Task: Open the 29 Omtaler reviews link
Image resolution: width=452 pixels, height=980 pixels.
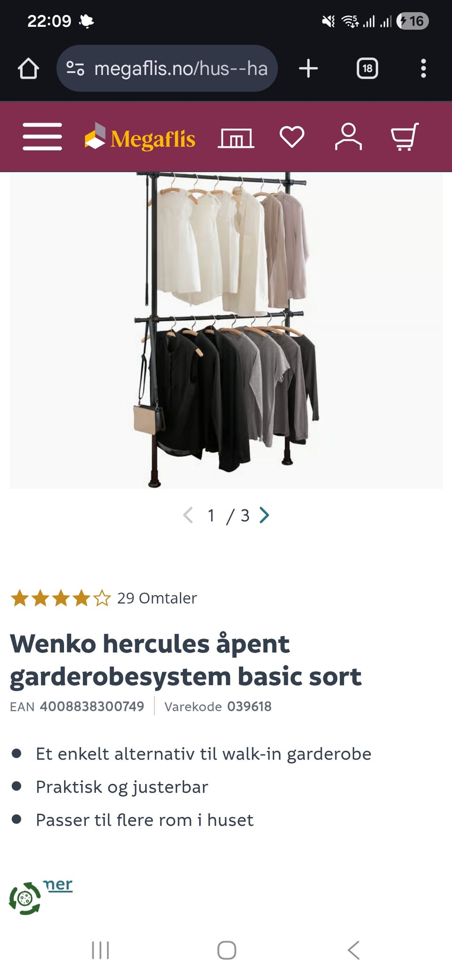Action: click(x=157, y=598)
